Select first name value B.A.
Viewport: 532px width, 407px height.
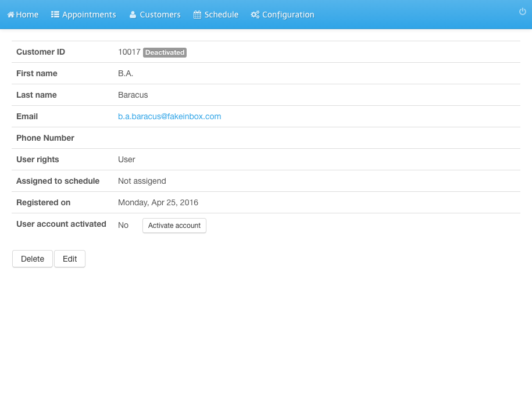point(126,73)
